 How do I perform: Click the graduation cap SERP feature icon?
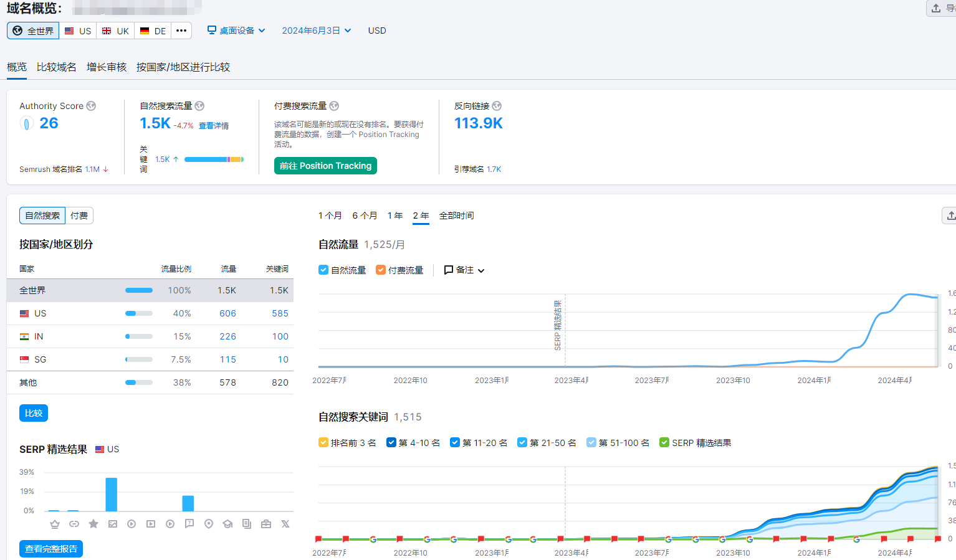point(227,524)
